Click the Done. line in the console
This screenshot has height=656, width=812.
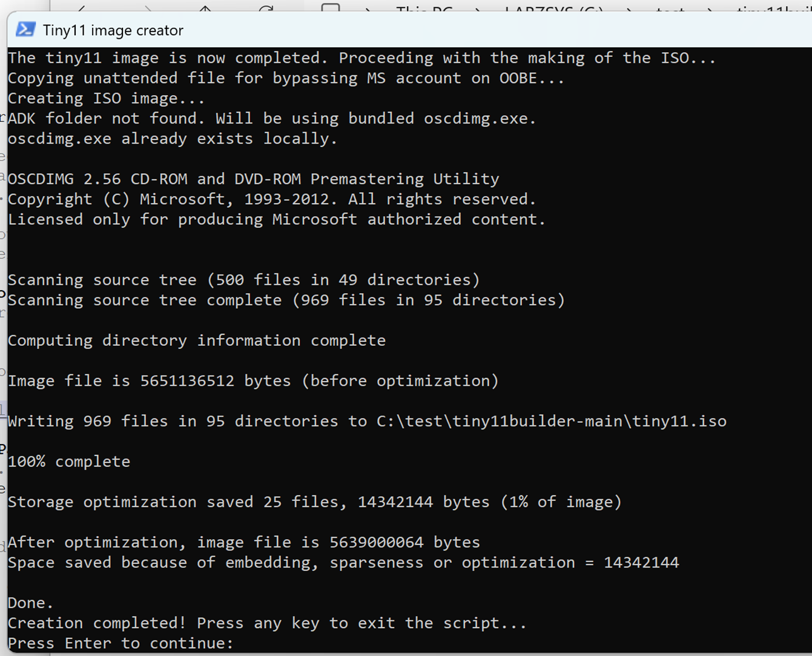(30, 603)
